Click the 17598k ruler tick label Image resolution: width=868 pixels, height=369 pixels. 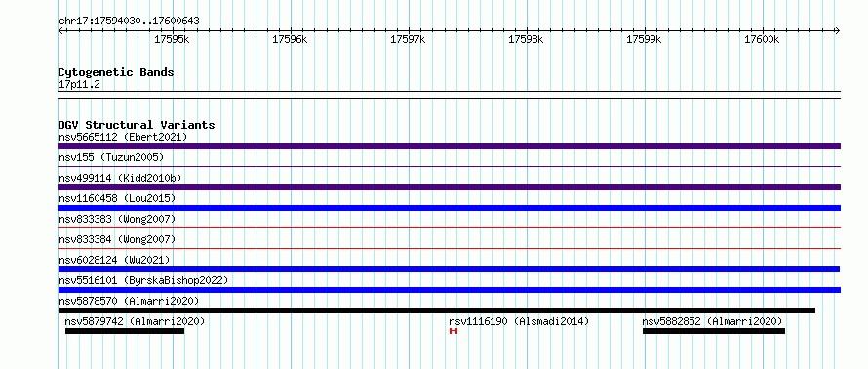pyautogui.click(x=526, y=39)
